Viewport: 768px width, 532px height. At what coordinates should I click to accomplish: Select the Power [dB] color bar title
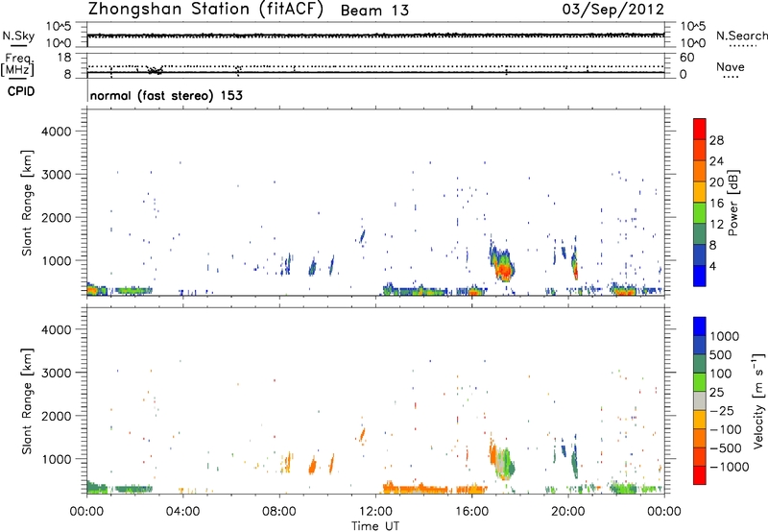tap(733, 203)
